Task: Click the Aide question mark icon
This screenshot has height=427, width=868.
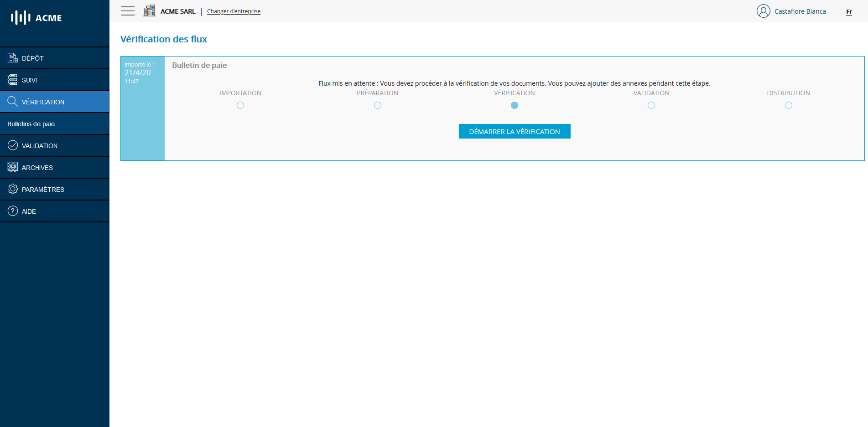Action: pos(13,211)
